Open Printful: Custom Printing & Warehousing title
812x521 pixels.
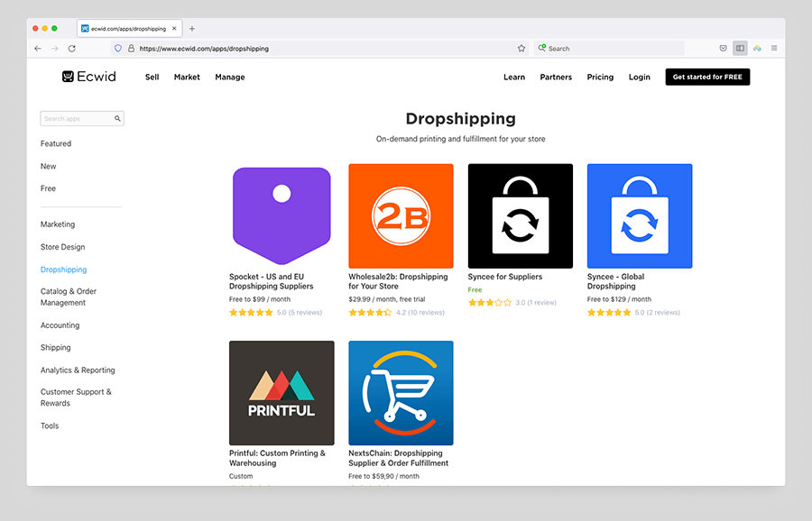[x=278, y=458]
